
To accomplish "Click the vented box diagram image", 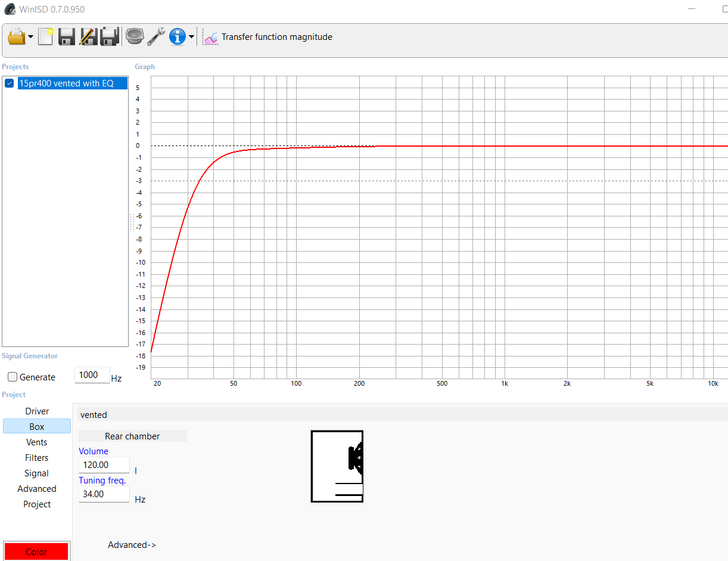I will pos(337,466).
